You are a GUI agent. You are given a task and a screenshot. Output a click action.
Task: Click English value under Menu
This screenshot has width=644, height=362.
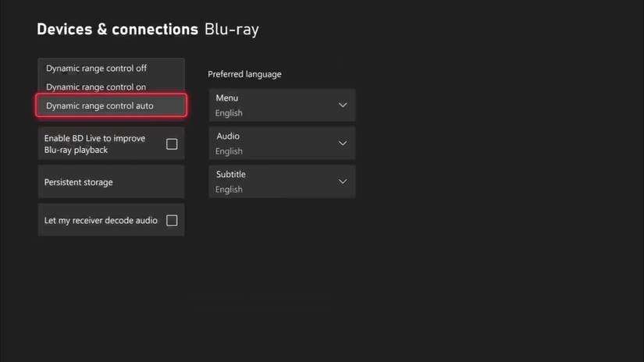(229, 113)
